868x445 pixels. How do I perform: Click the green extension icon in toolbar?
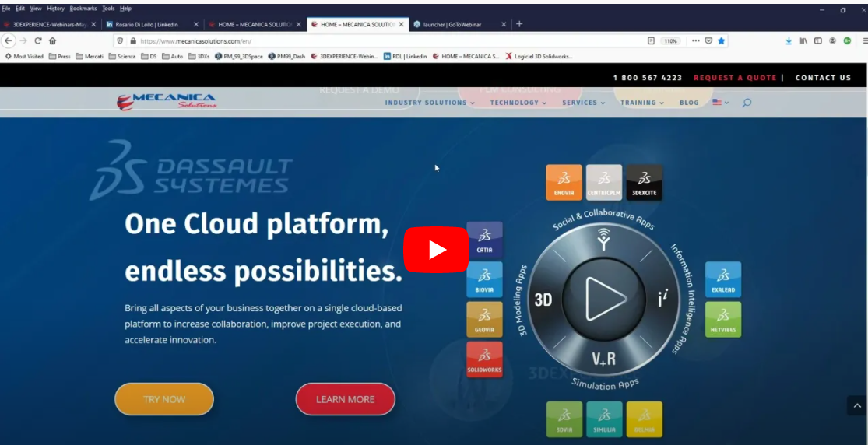point(847,41)
